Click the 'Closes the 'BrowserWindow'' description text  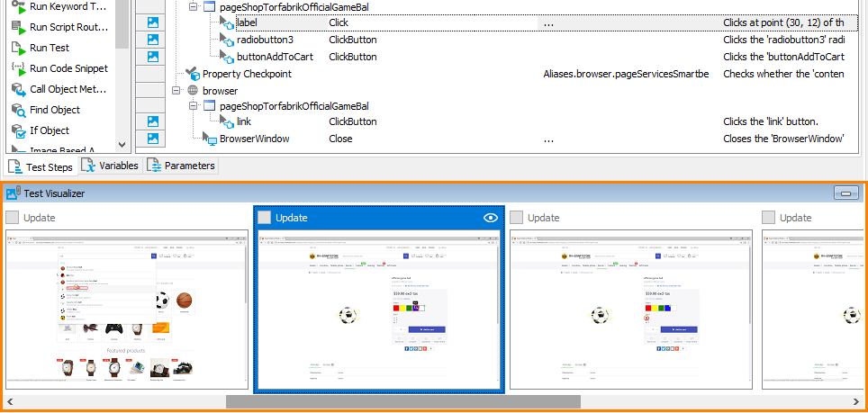(x=783, y=139)
